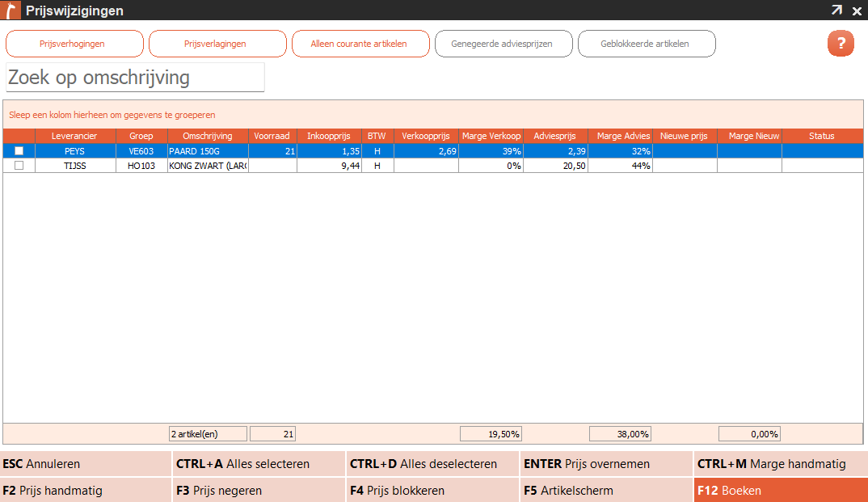
Task: Click ESC Annuleren button
Action: [x=86, y=464]
